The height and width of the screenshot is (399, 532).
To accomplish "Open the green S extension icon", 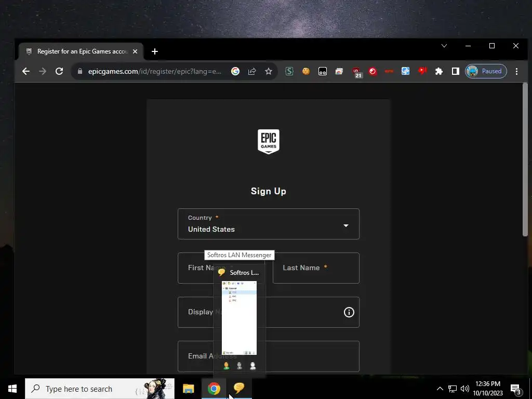I will coord(289,71).
